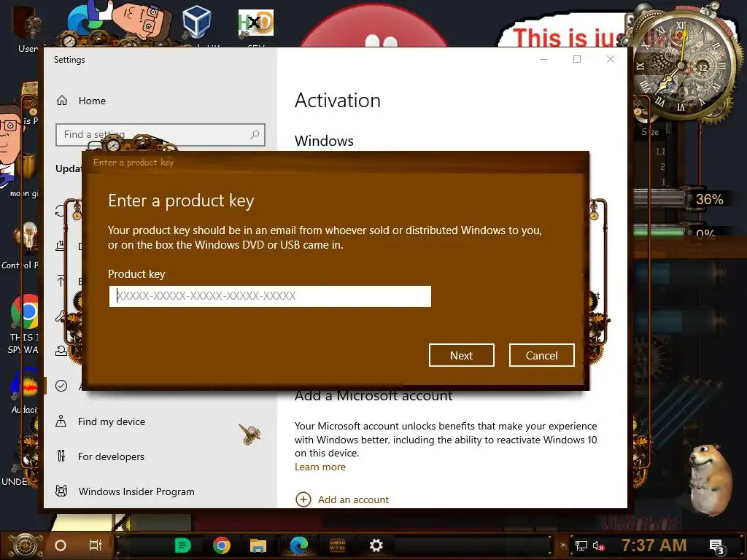Viewport: 747px width, 560px height.
Task: Open Task View on taskbar
Action: pos(96,545)
